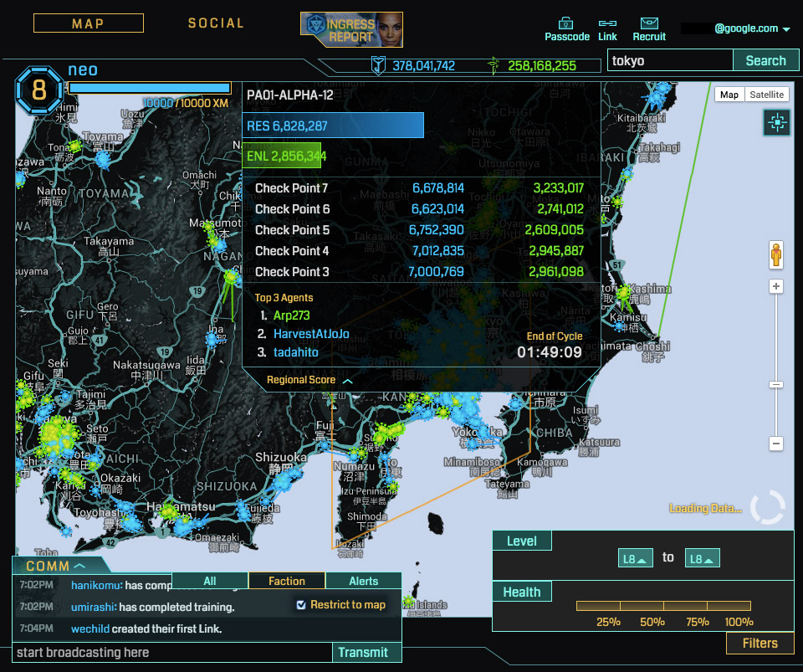Collapse the COMM panel chevron
Viewport: 803px width, 672px height.
point(79,566)
